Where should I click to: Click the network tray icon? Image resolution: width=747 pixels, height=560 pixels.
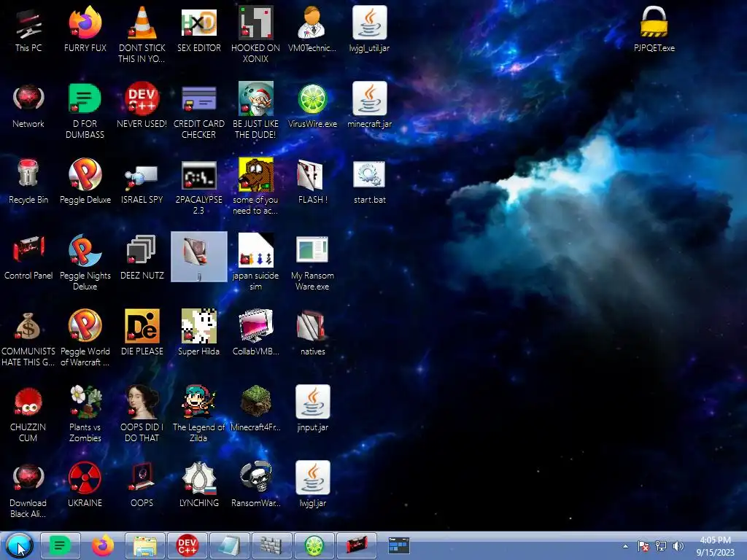click(x=661, y=546)
